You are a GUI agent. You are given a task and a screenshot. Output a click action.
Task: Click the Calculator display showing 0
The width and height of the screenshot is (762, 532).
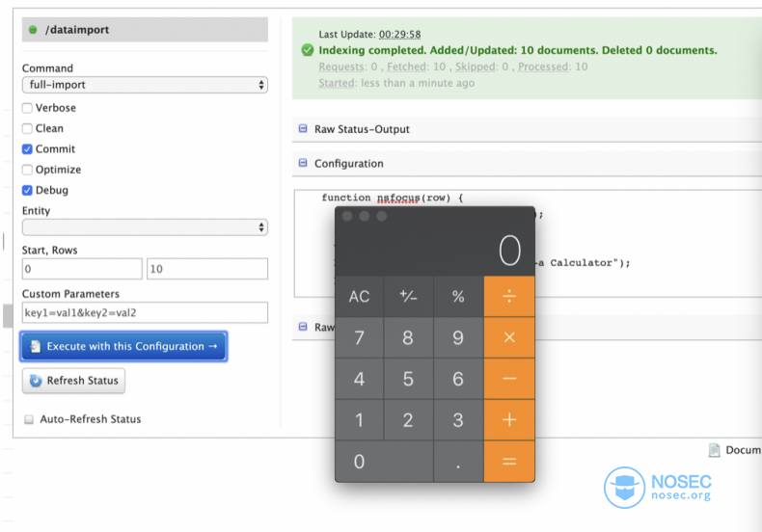(435, 251)
